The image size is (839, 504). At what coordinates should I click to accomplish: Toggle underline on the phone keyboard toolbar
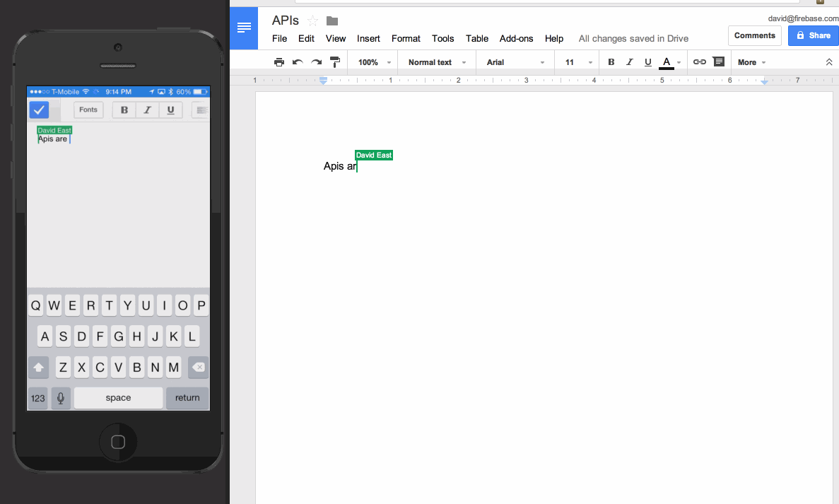coord(170,110)
